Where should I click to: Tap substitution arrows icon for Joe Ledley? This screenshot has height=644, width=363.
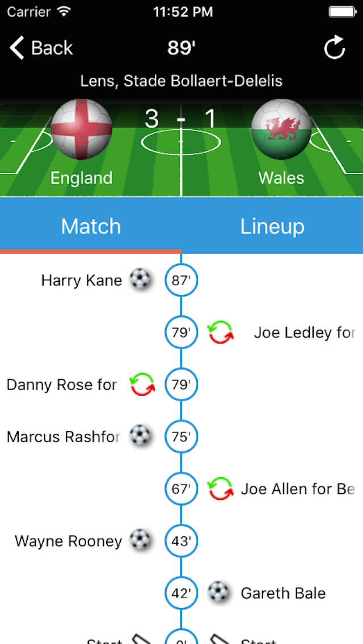pos(221,332)
